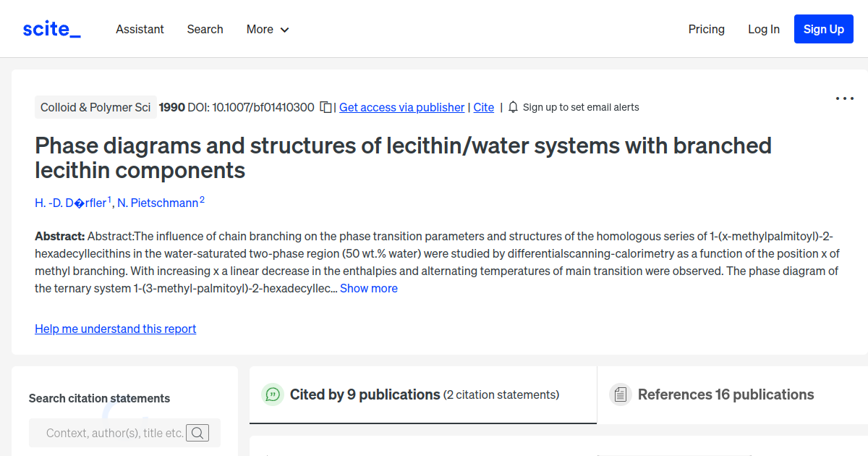Viewport: 868px width, 456px height.
Task: Expand the More navigation dropdown
Action: click(x=267, y=29)
